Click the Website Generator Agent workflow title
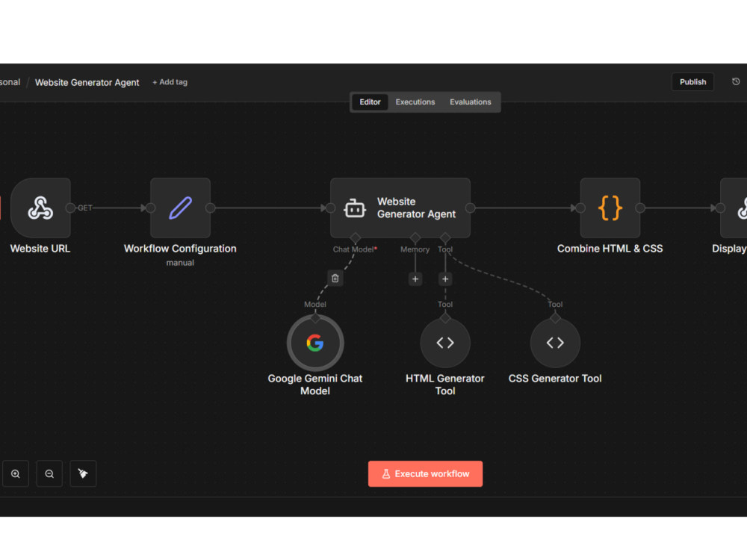The width and height of the screenshot is (747, 560). click(87, 82)
